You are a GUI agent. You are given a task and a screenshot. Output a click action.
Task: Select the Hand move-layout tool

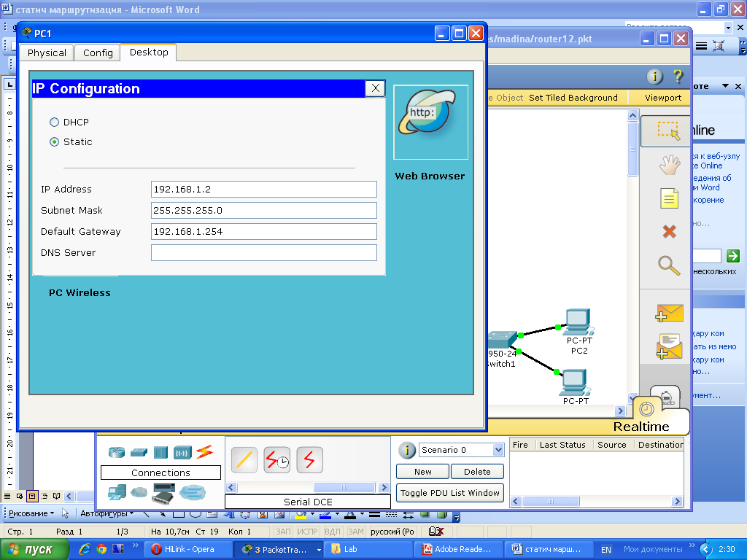[x=670, y=166]
